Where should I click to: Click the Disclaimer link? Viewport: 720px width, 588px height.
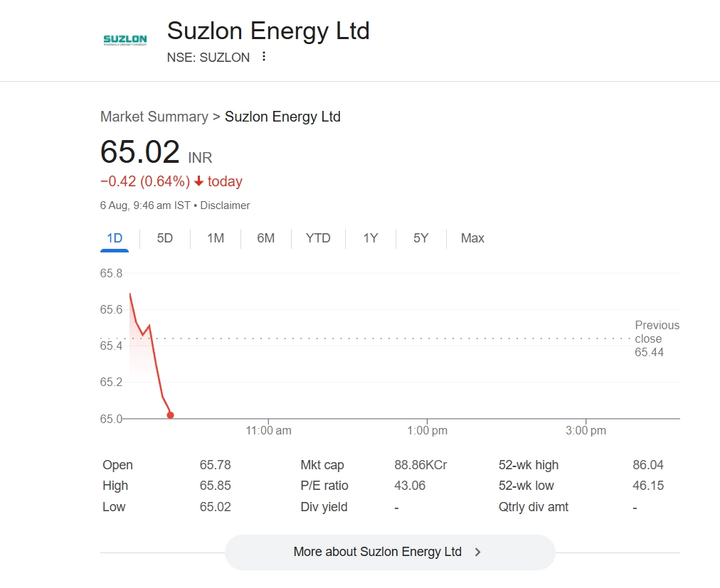click(225, 205)
